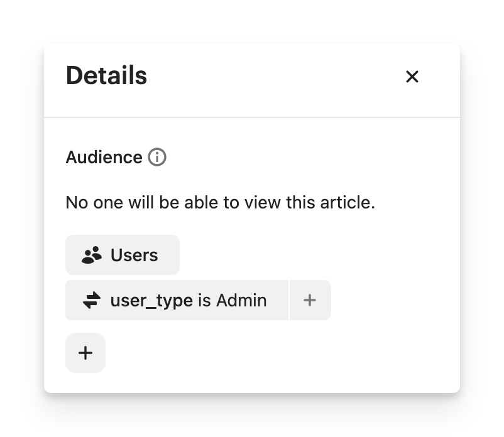This screenshot has height=437, width=504.
Task: Click the swap arrows icon on user_type rule
Action: (x=91, y=301)
